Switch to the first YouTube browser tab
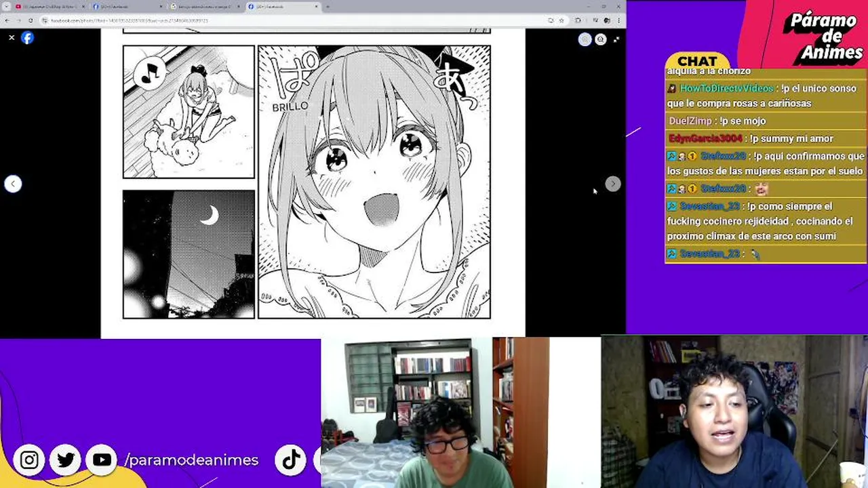This screenshot has height=488, width=868. coord(51,7)
